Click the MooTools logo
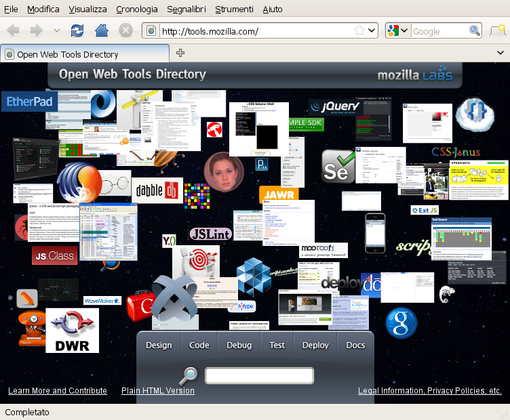Viewport: 510px width, 420px height. (323, 250)
